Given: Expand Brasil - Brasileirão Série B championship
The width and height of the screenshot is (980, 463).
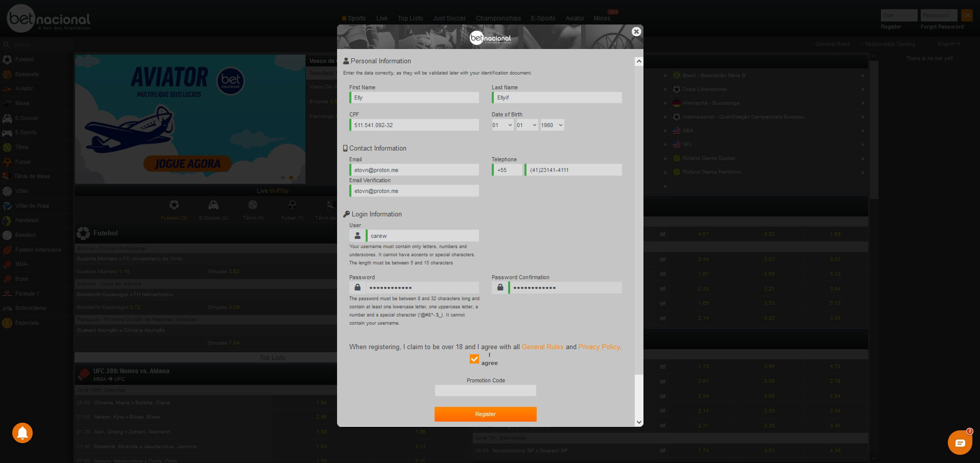Looking at the screenshot, I should tap(767, 75).
